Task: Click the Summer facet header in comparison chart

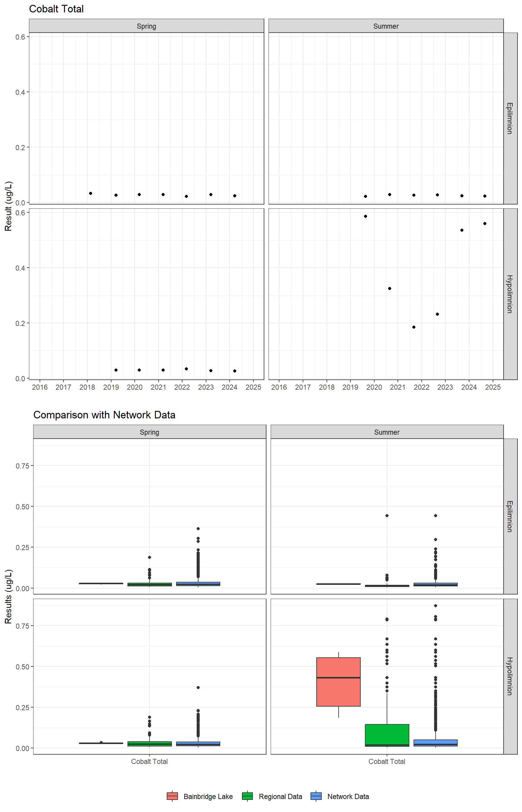Action: 387,432
